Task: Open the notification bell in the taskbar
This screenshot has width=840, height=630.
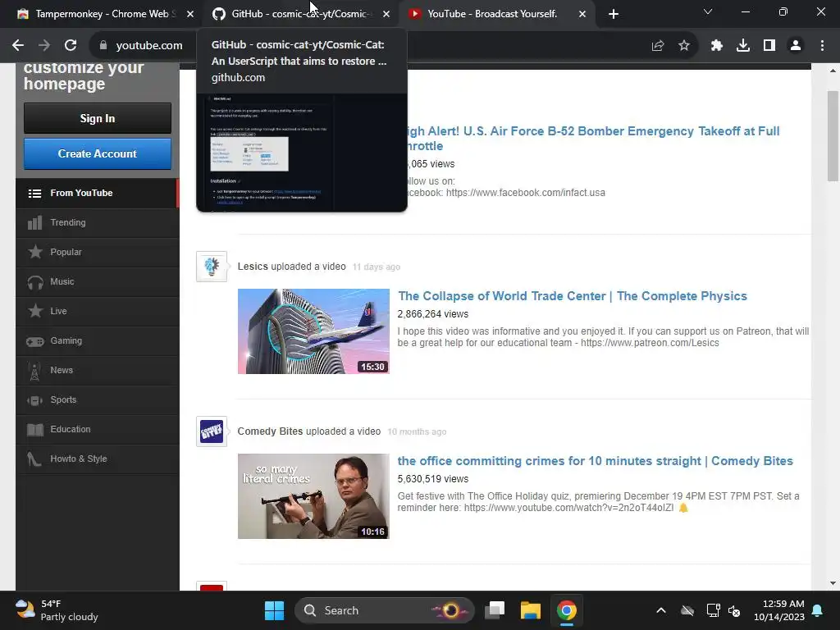Action: [x=818, y=610]
